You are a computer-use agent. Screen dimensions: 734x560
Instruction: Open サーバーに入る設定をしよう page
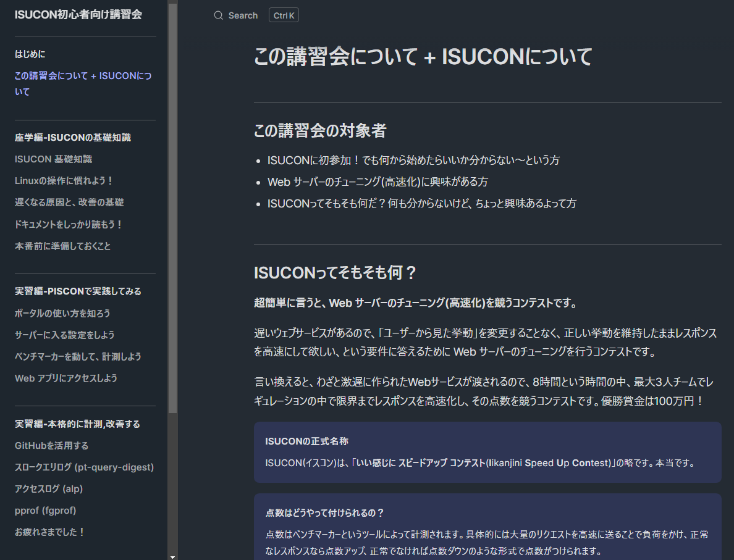coord(65,335)
